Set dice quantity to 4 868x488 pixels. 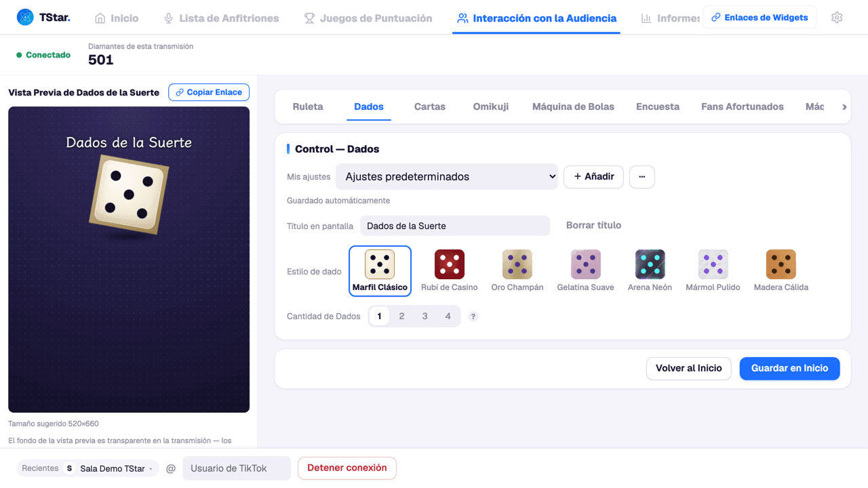tap(448, 317)
